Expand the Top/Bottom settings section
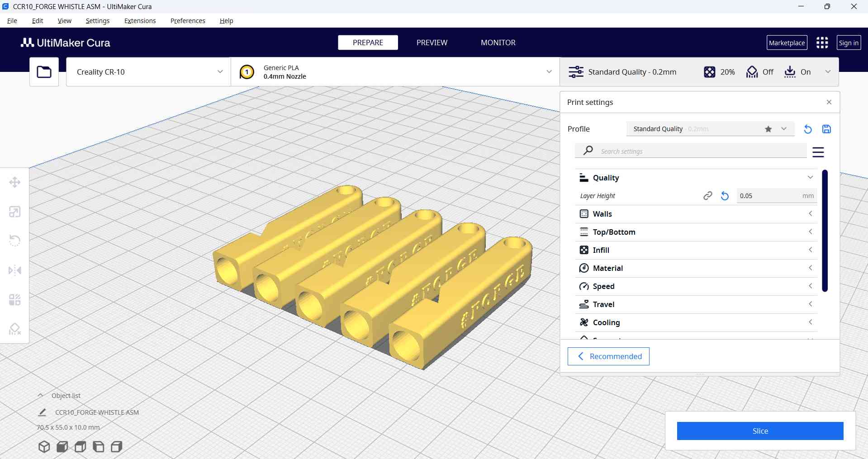Image resolution: width=868 pixels, height=459 pixels. [x=697, y=232]
